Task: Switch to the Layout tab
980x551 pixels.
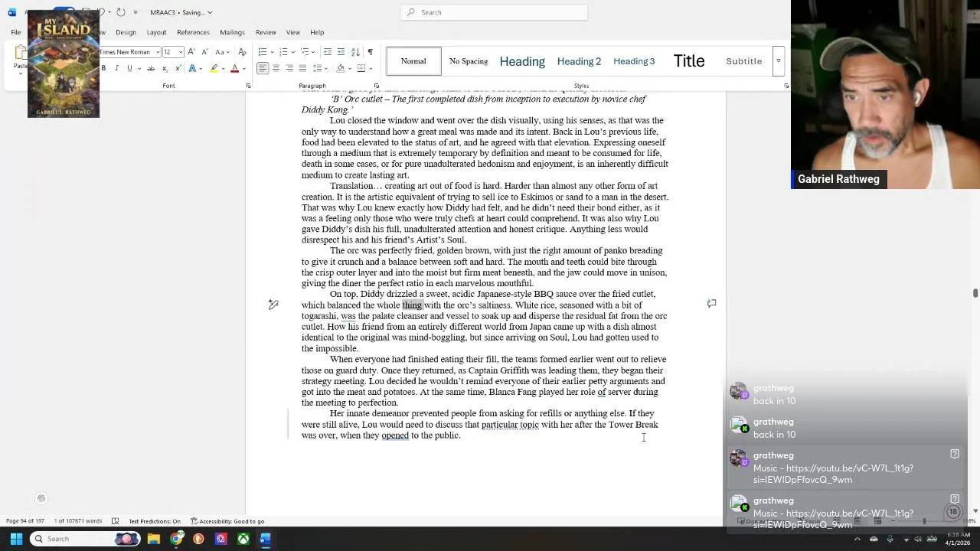Action: tap(156, 32)
